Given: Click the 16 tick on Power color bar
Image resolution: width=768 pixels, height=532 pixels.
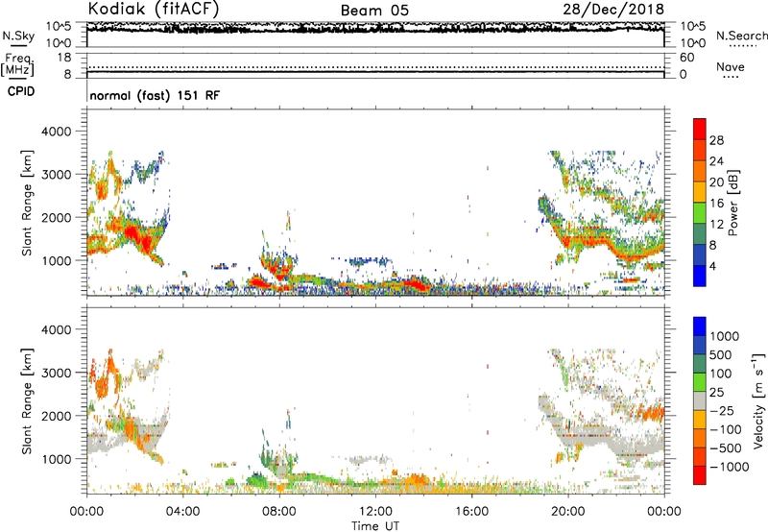Looking at the screenshot, I should coord(716,204).
